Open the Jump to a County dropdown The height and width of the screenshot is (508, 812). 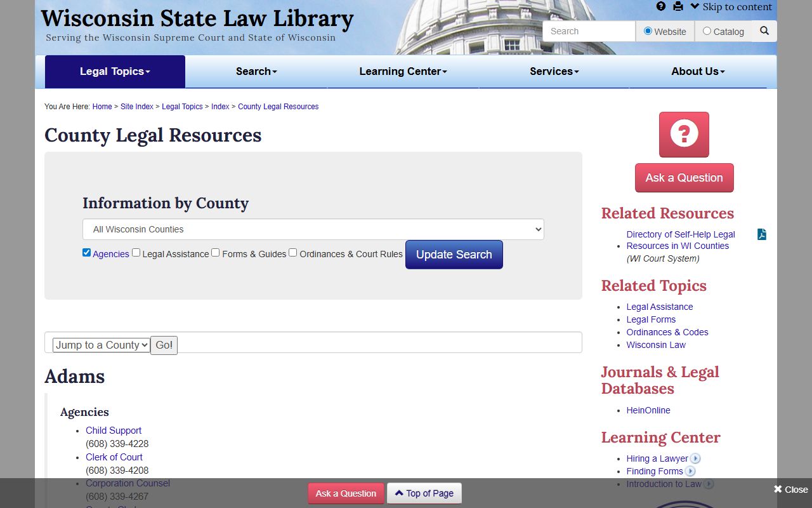(x=101, y=345)
